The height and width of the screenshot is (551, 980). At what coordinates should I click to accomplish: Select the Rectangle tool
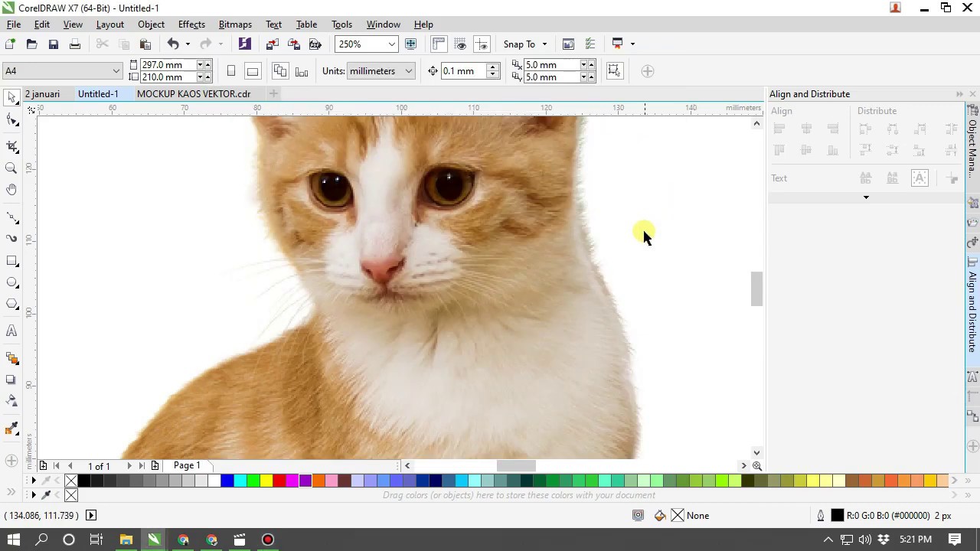click(x=11, y=261)
